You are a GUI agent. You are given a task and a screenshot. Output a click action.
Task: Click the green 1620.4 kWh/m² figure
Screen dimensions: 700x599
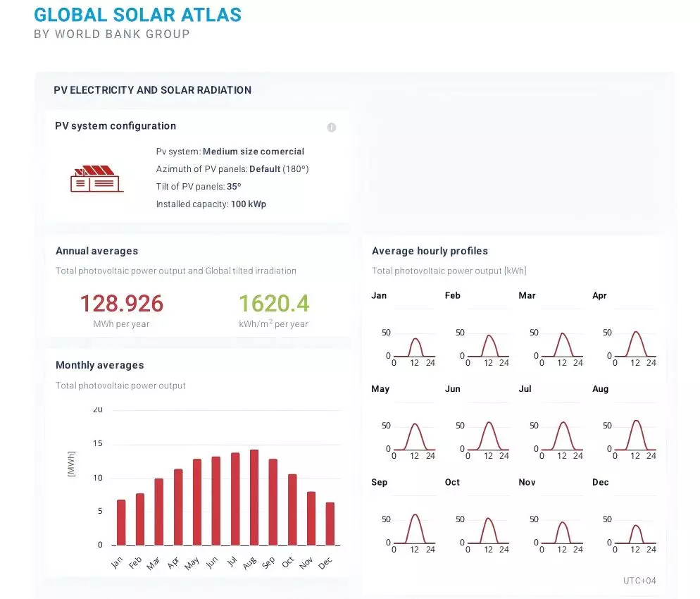point(273,304)
